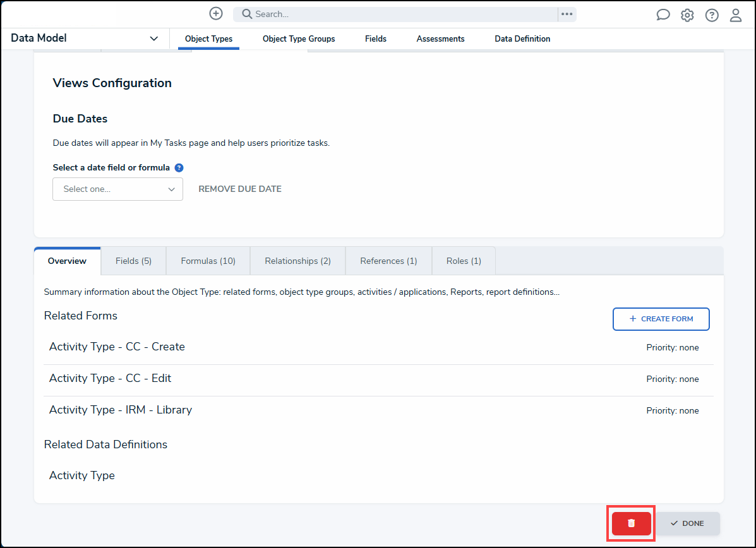Click the search bar ellipsis icon
This screenshot has height=548, width=756.
567,14
